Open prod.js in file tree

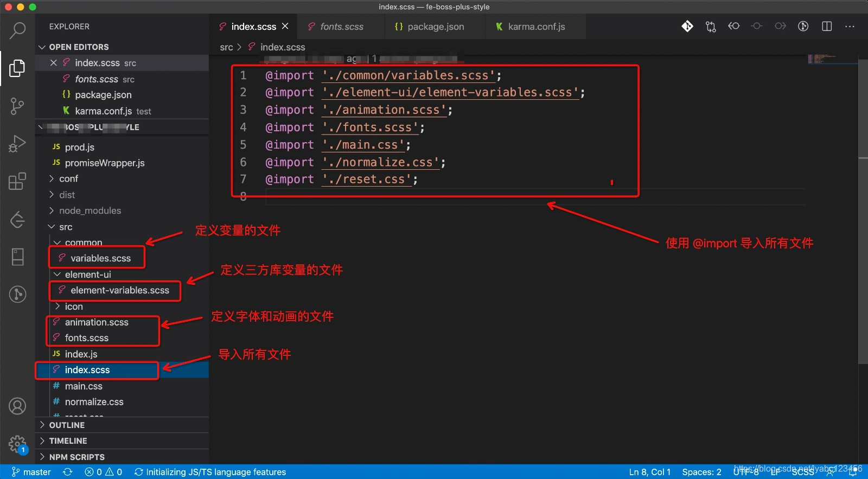coord(122,147)
